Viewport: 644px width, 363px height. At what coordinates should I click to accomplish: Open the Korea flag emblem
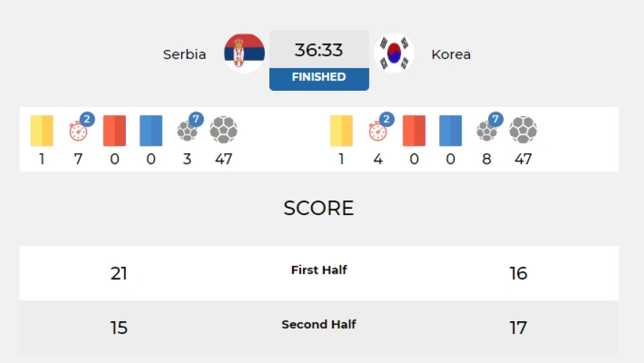point(394,53)
